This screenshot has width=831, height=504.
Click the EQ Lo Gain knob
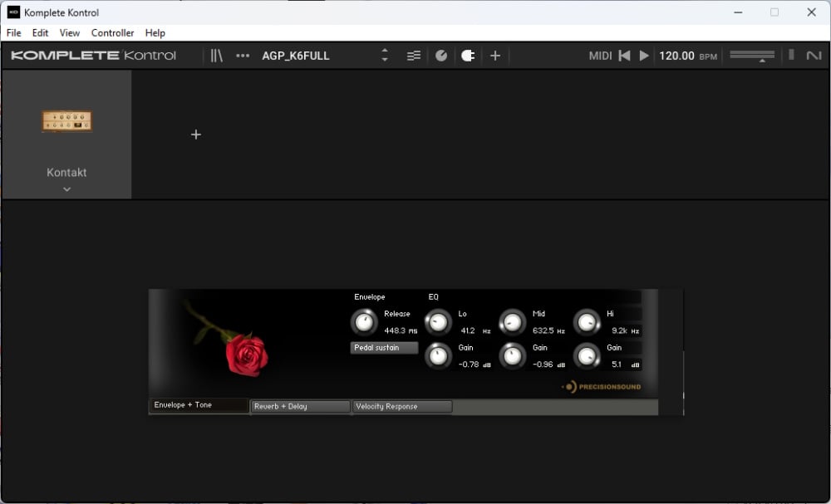click(x=438, y=355)
